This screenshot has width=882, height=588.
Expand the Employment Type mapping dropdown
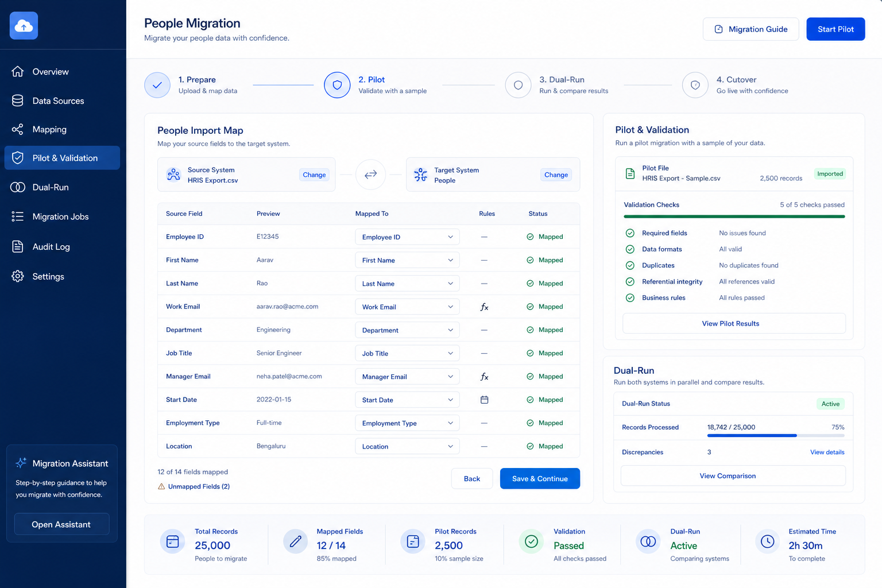coord(407,423)
